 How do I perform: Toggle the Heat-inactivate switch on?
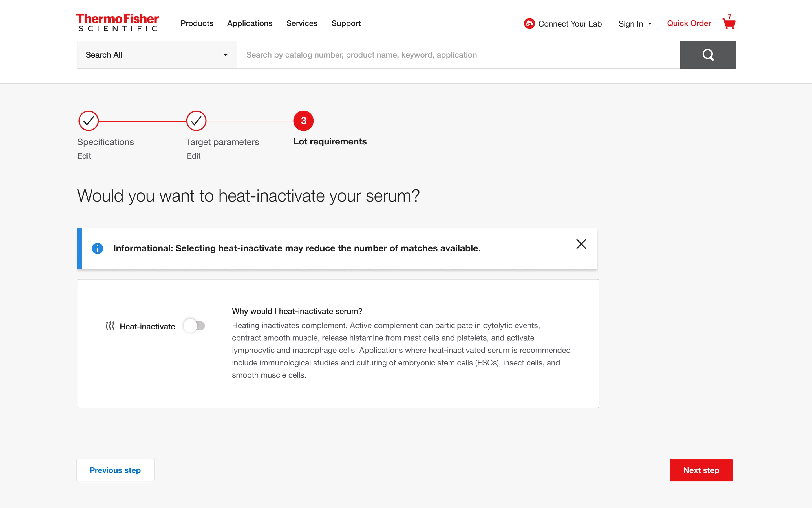(x=194, y=326)
